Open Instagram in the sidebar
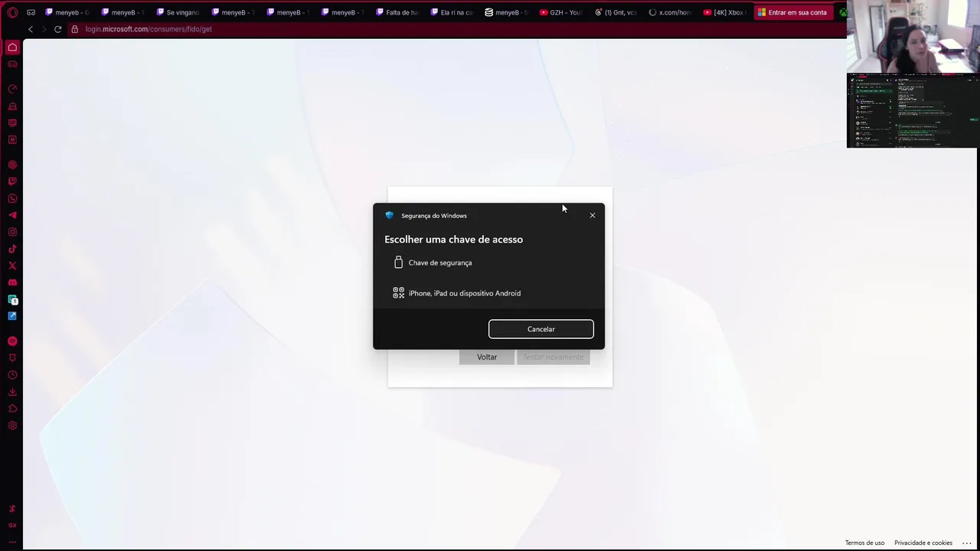 tap(12, 232)
